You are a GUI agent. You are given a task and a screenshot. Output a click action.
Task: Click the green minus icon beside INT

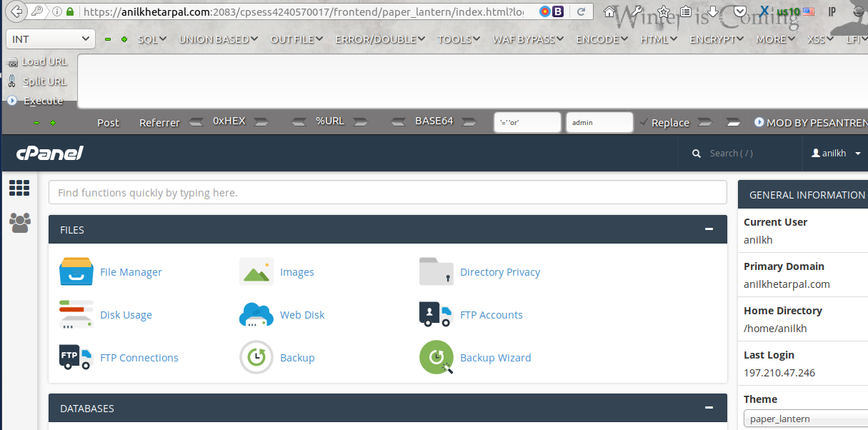point(108,39)
